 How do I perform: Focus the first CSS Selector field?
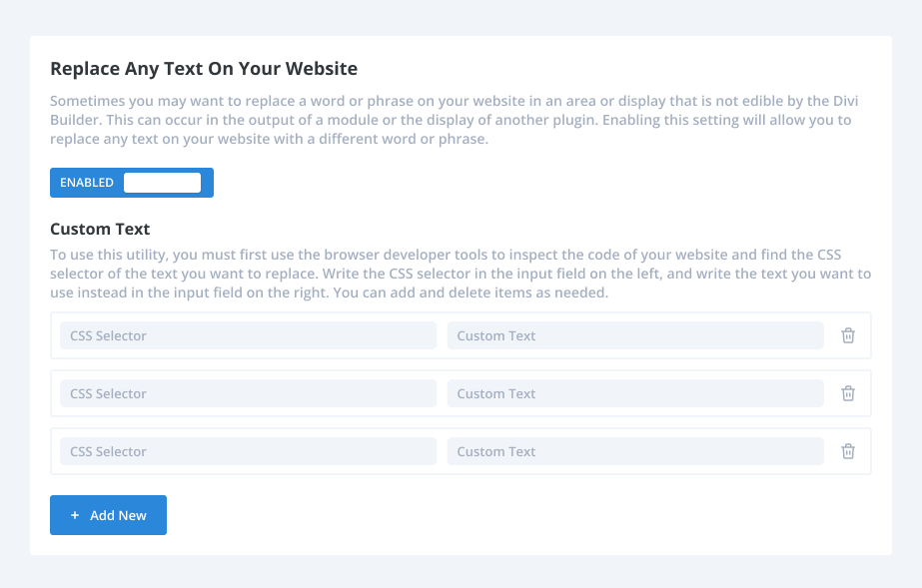(x=248, y=335)
